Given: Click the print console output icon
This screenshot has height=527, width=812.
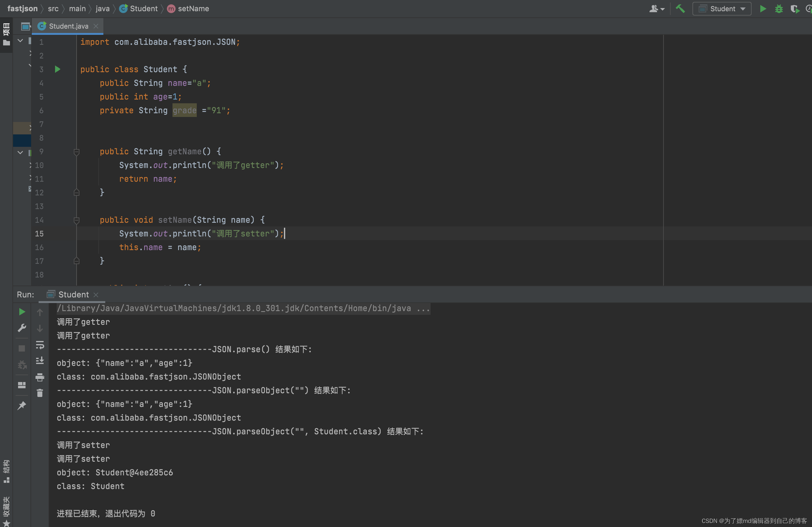Looking at the screenshot, I should click(x=40, y=377).
